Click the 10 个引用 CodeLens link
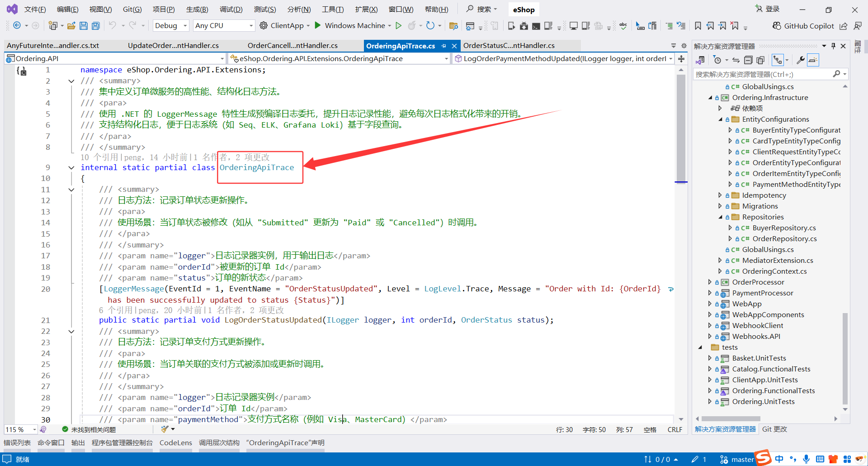The height and width of the screenshot is (466, 868). (x=99, y=157)
